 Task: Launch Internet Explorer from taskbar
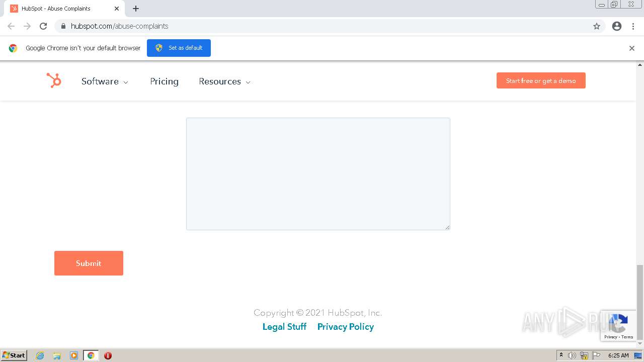pyautogui.click(x=40, y=355)
